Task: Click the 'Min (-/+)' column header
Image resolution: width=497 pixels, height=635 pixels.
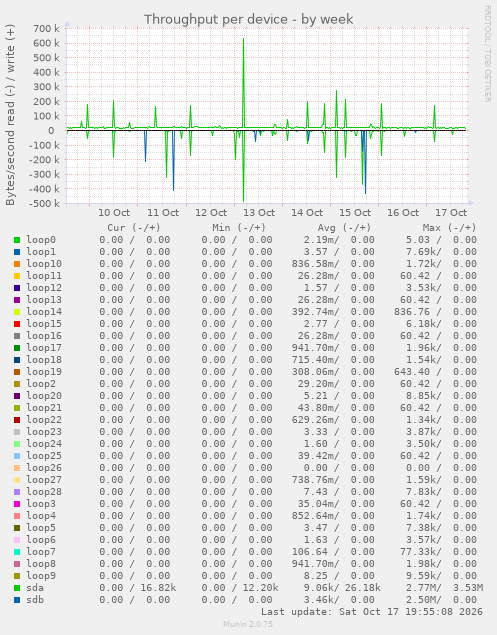Action: [239, 228]
